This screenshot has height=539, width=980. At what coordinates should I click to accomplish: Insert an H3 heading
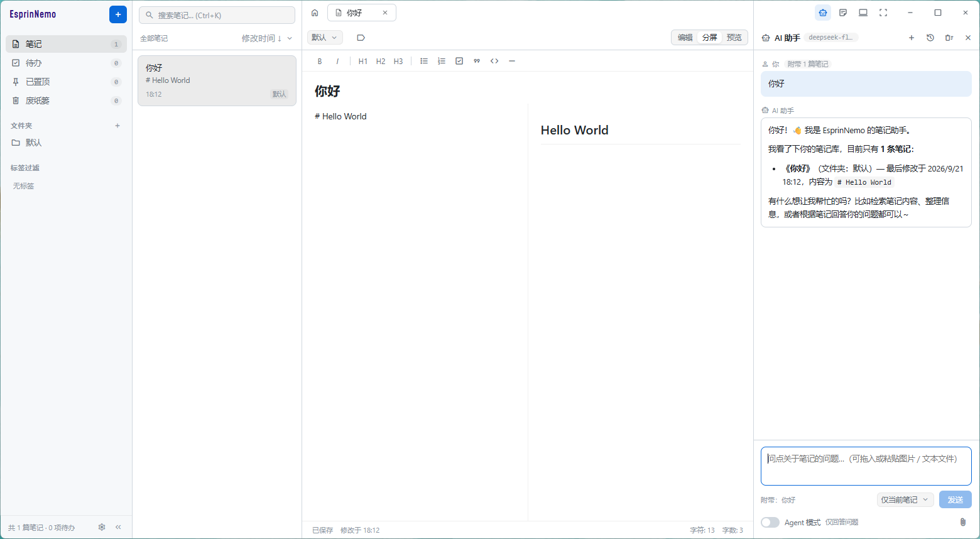point(398,61)
